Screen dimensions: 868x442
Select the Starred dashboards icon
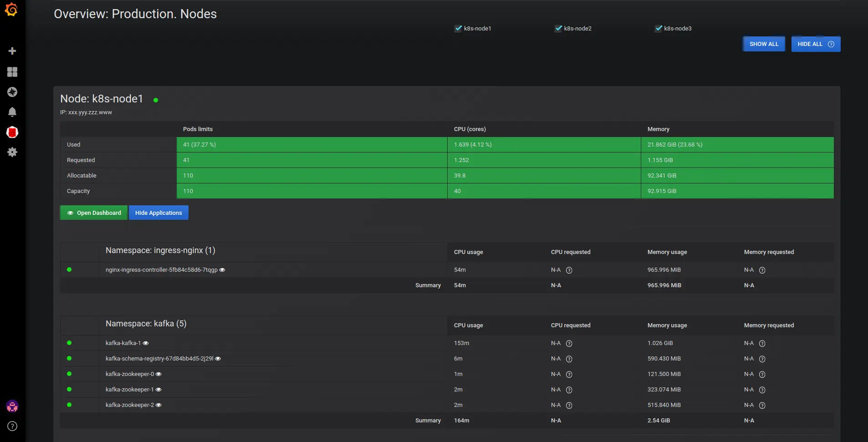12,92
